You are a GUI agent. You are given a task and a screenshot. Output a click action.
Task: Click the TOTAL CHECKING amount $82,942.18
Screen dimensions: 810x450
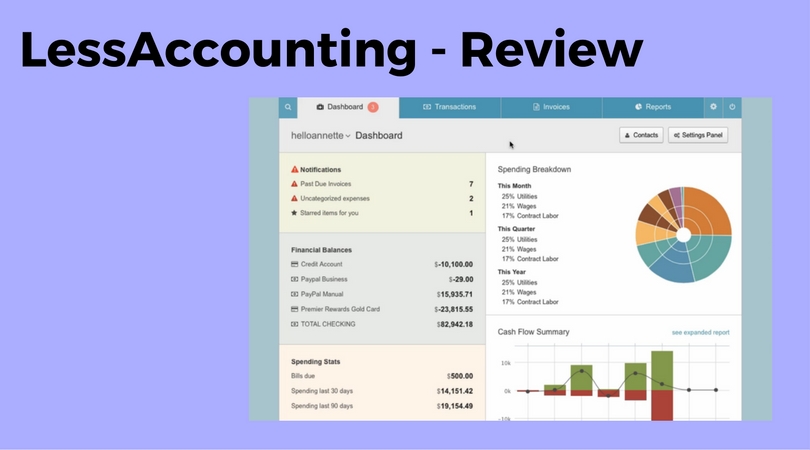[x=455, y=324]
